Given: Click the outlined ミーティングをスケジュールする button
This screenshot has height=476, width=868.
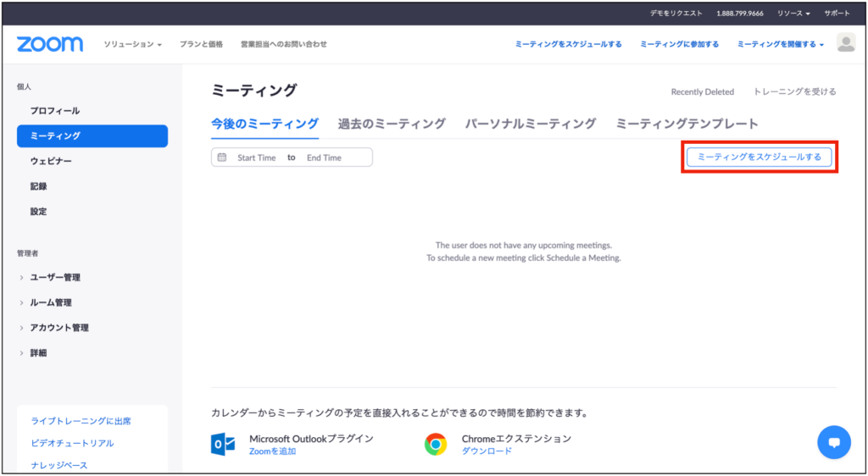Looking at the screenshot, I should 759,158.
